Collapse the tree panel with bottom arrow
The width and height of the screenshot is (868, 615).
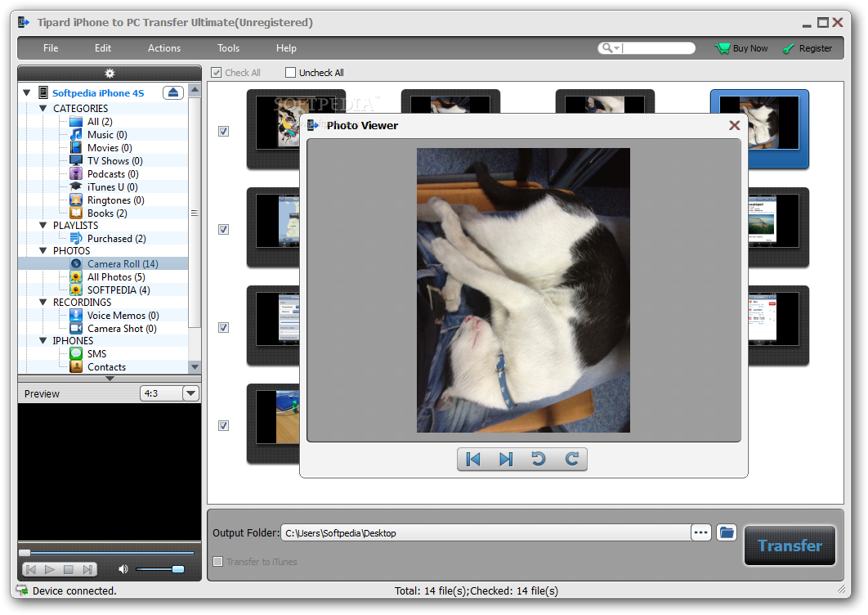click(x=110, y=379)
